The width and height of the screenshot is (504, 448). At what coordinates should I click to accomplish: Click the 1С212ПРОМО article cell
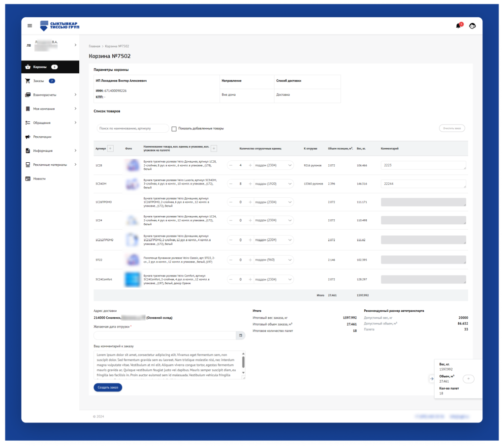click(x=104, y=240)
